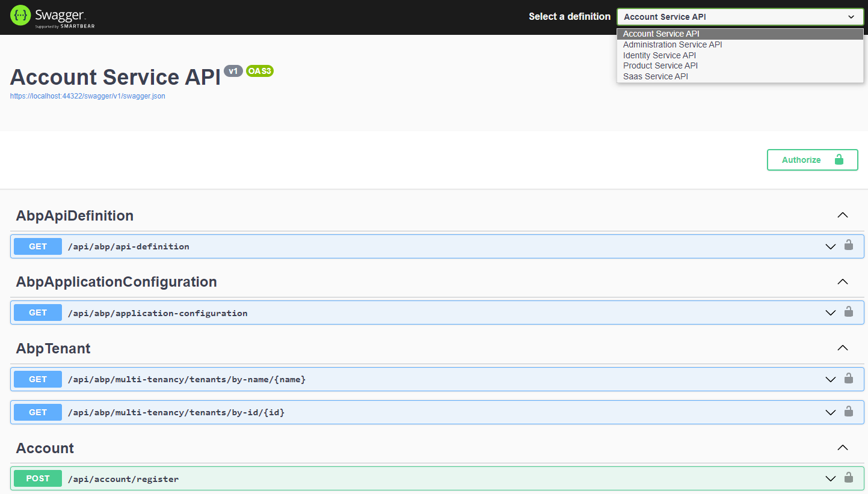868x494 pixels.
Task: Click the GET badge on api-definition endpoint
Action: 37,246
